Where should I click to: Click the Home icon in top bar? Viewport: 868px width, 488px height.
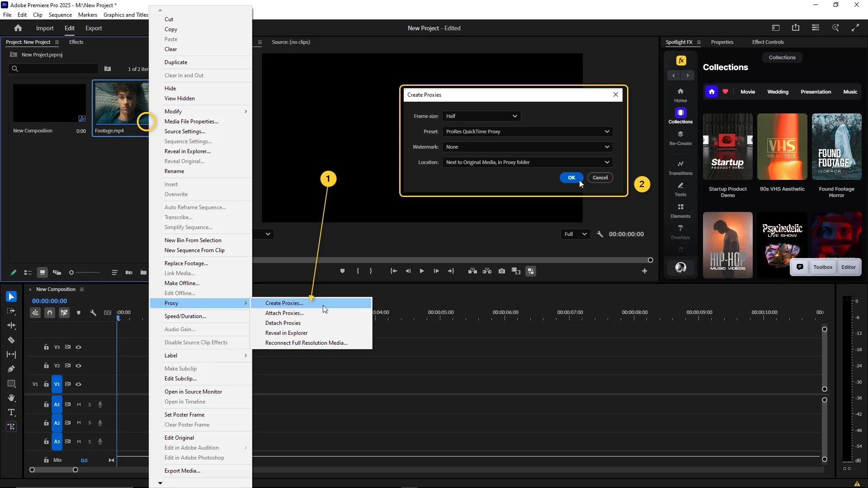tap(18, 28)
